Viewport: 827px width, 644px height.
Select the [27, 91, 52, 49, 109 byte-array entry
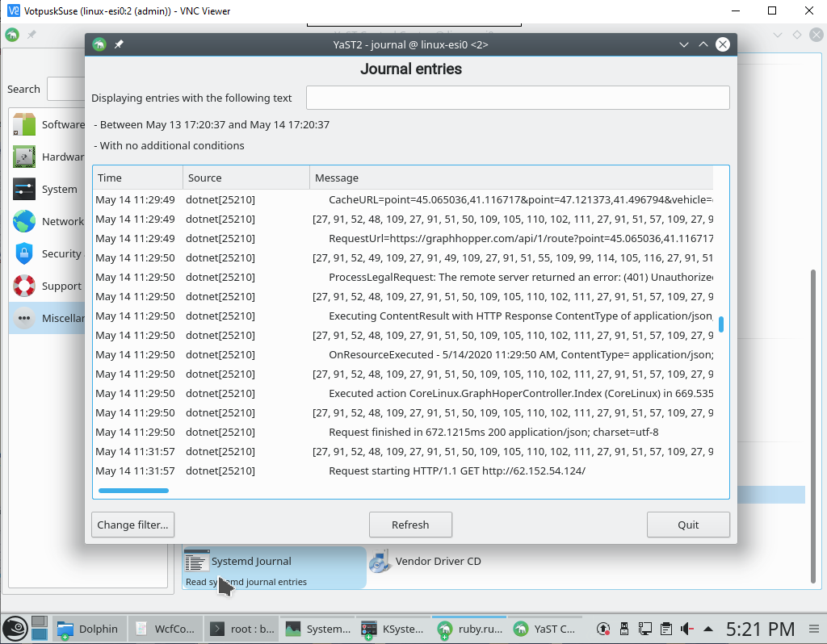(404, 257)
